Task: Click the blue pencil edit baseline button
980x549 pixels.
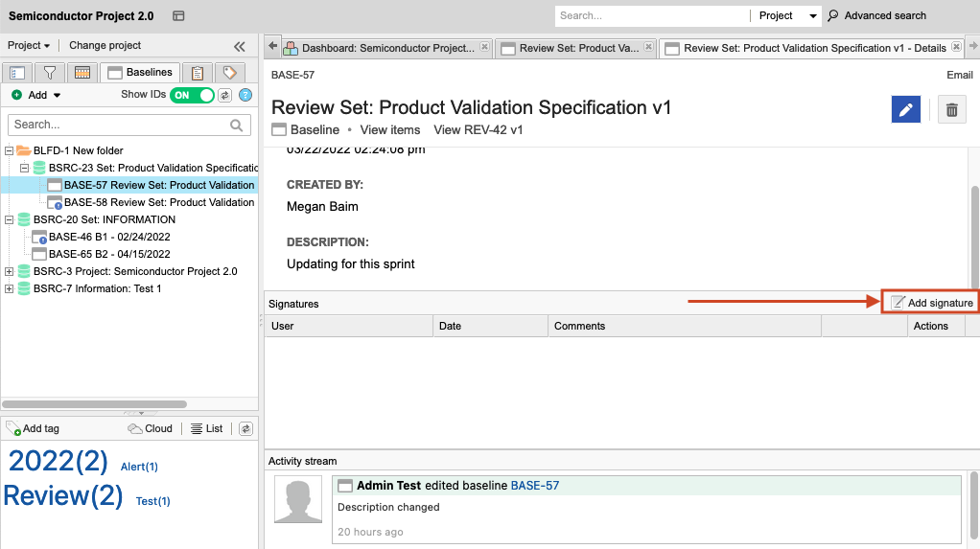Action: pos(905,110)
